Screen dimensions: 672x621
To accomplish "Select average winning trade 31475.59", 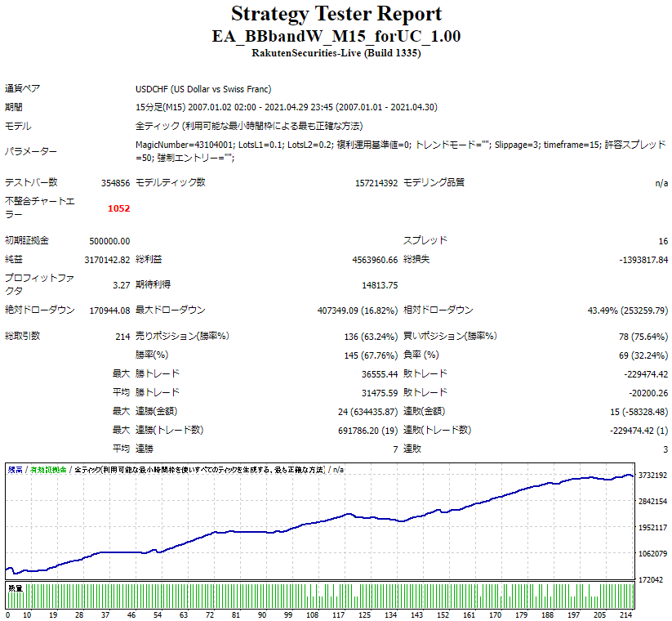I will pos(380,393).
